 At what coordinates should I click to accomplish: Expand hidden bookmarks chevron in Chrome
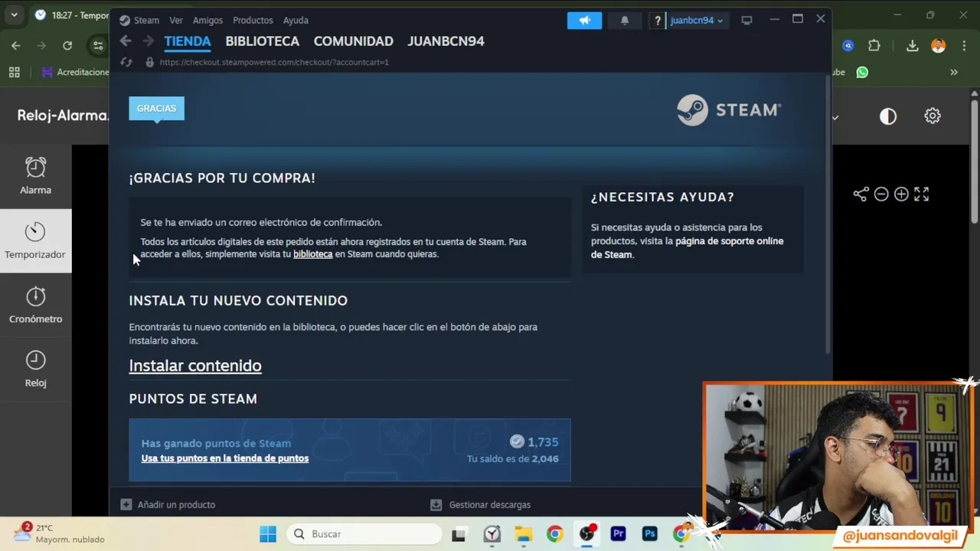click(x=954, y=72)
